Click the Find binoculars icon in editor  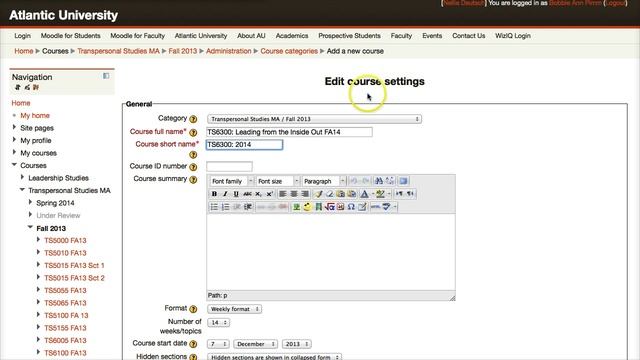(378, 181)
